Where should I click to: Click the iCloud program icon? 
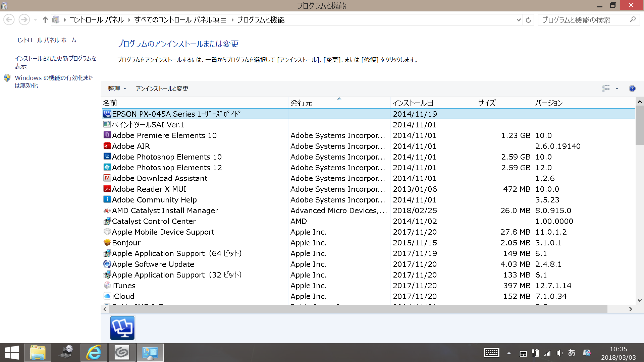107,296
